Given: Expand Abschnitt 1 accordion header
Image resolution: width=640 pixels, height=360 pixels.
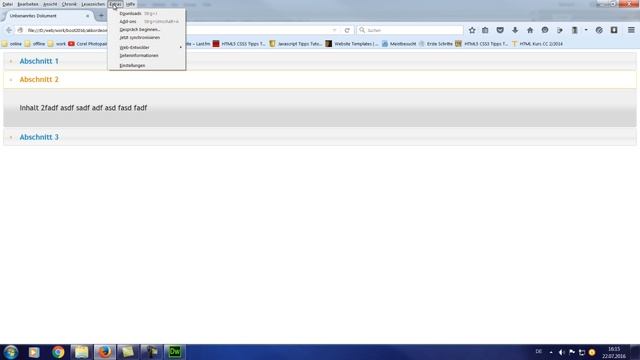Looking at the screenshot, I should click(x=320, y=61).
